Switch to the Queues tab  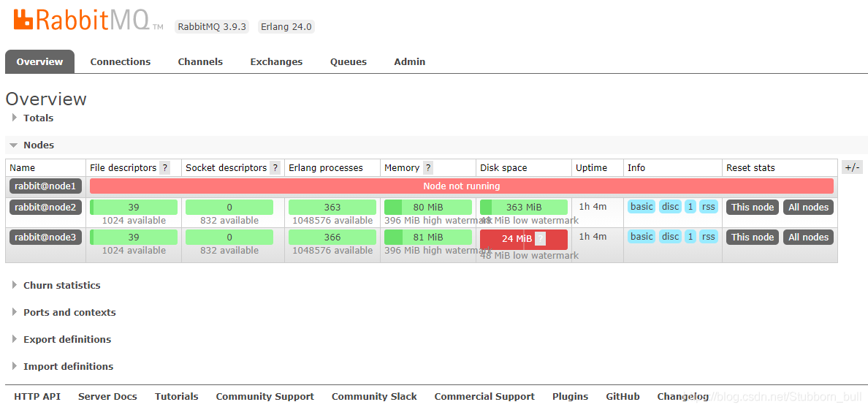[348, 62]
